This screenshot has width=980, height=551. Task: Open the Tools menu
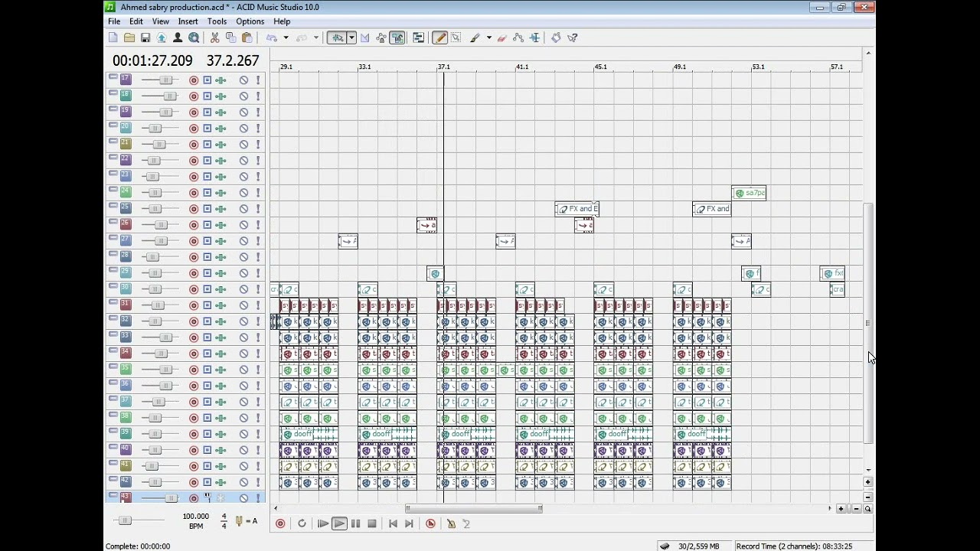click(217, 21)
